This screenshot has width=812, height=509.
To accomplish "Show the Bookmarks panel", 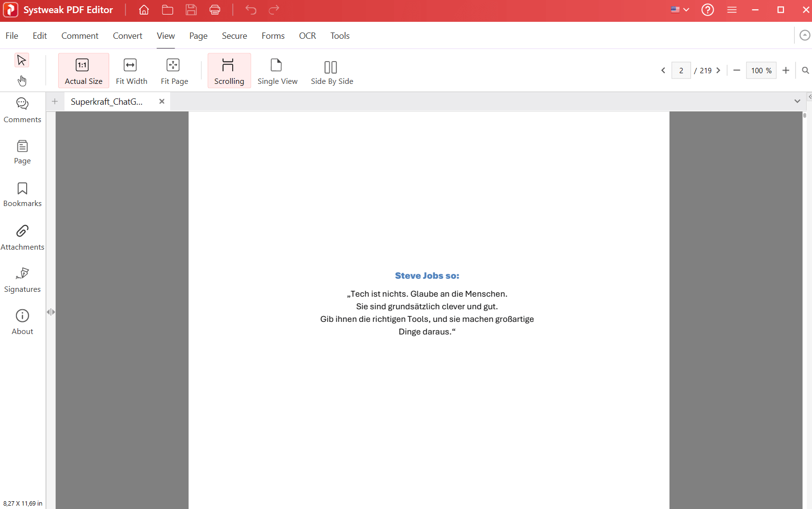I will [x=22, y=193].
